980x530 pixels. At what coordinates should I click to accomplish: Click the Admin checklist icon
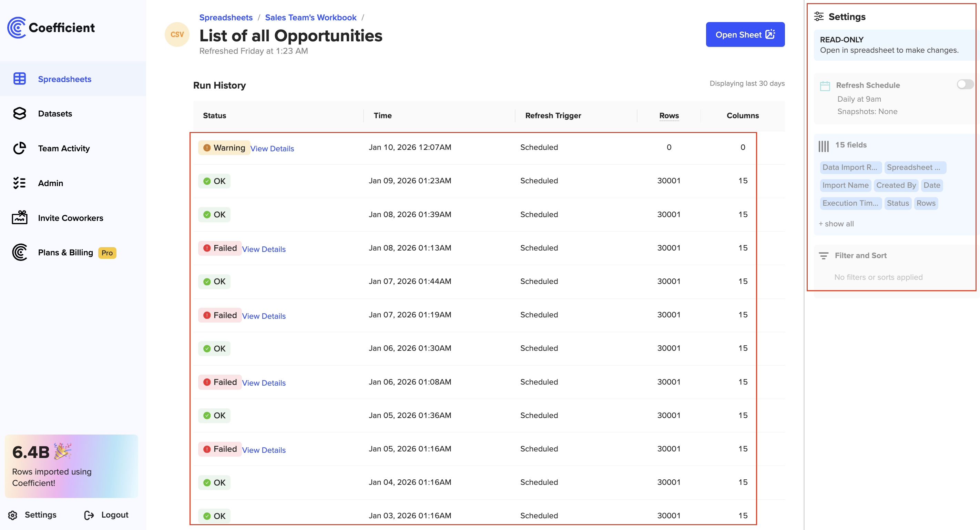19,183
